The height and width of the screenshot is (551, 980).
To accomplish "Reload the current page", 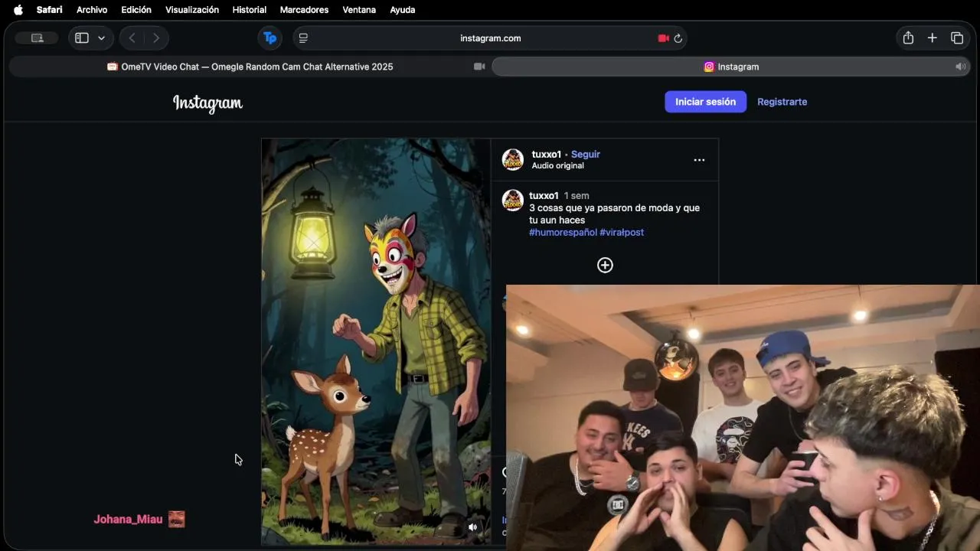I will pyautogui.click(x=678, y=38).
